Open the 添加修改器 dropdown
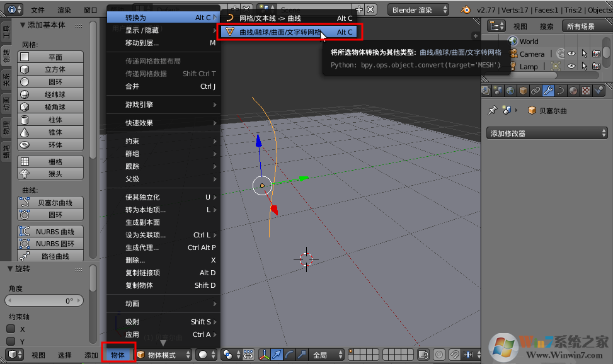The width and height of the screenshot is (613, 364). pos(546,133)
